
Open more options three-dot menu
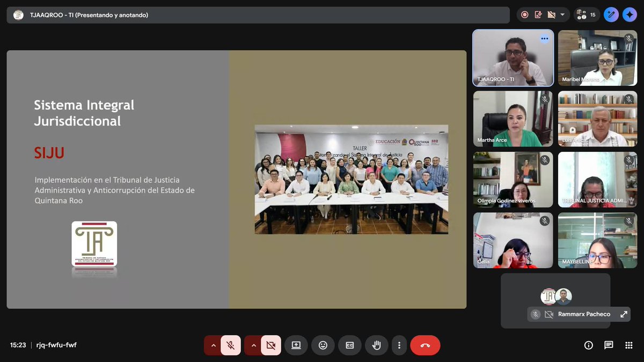[399, 345]
